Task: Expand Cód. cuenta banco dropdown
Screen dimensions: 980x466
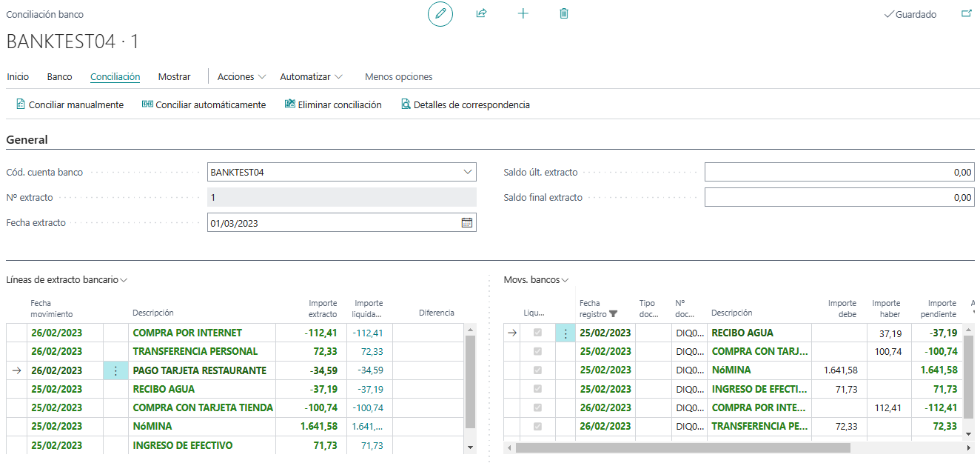Action: click(468, 173)
